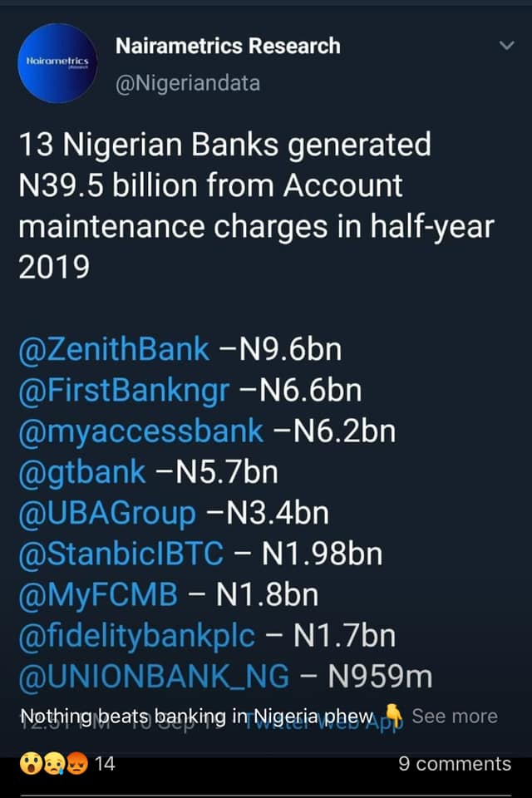Image resolution: width=532 pixels, height=798 pixels.
Task: Click the pointing-down hand emoji in caption
Action: [x=395, y=715]
